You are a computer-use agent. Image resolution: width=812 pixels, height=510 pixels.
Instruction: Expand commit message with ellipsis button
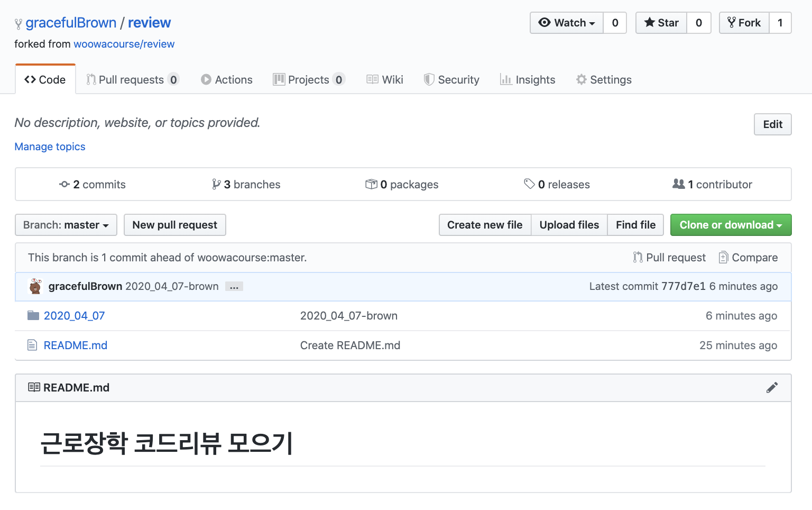click(x=234, y=287)
